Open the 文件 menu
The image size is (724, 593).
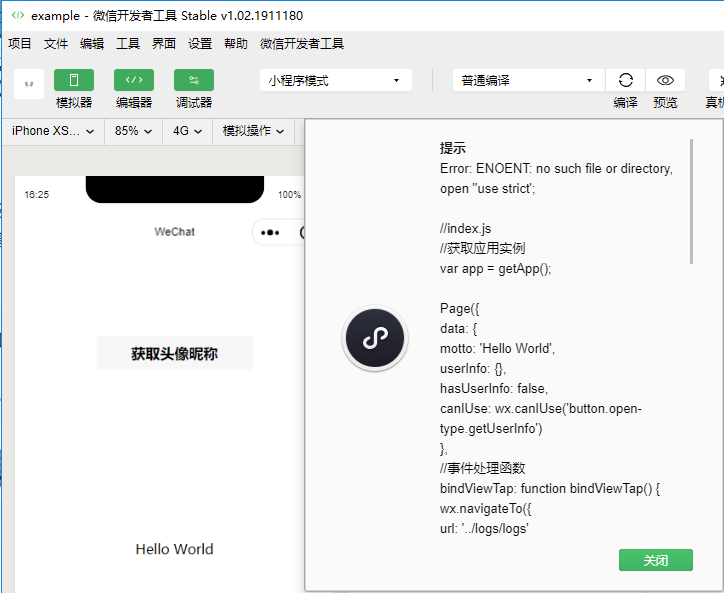(56, 43)
